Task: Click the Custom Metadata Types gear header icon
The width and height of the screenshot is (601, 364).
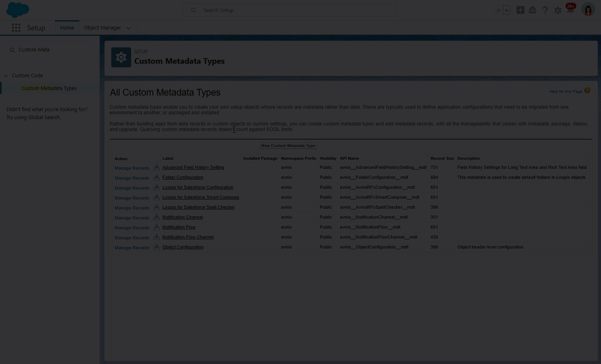Action: point(121,57)
